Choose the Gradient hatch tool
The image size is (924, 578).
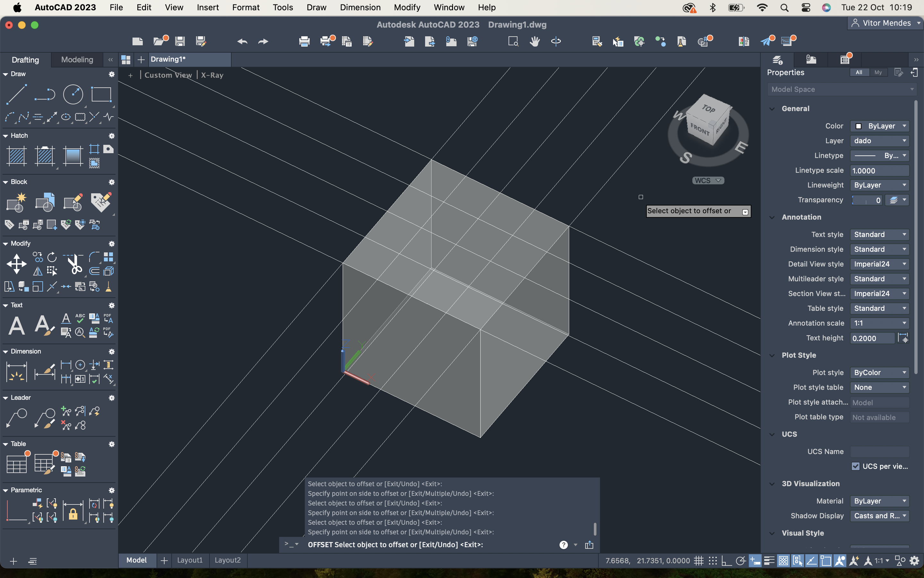coord(73,156)
